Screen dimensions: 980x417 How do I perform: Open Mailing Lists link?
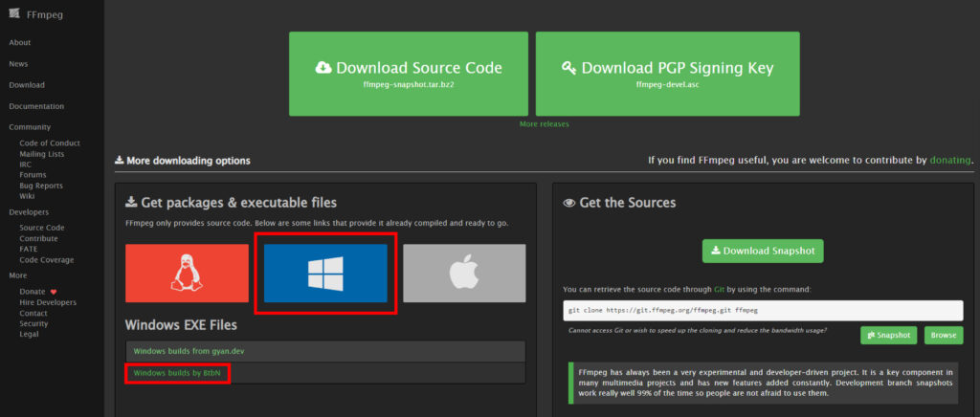pos(41,154)
